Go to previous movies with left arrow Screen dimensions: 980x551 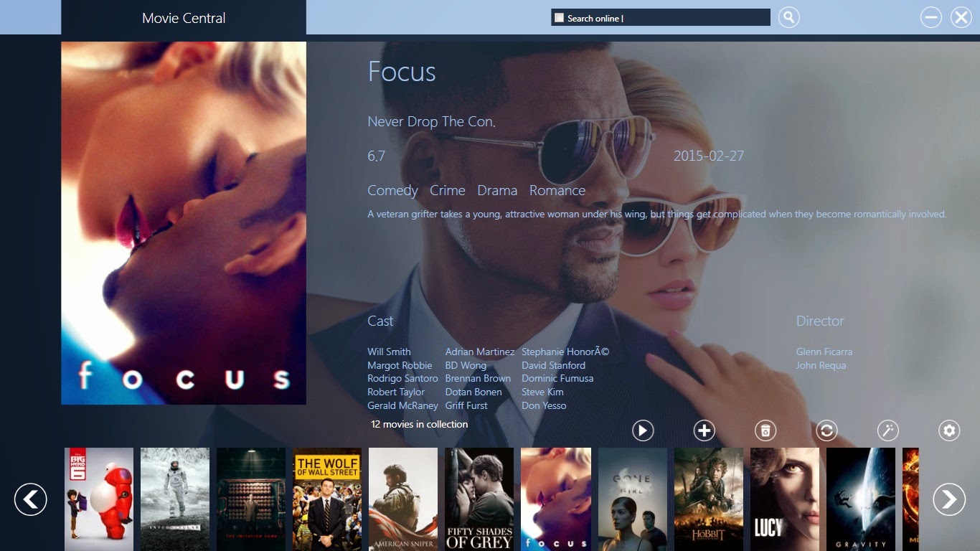(30, 499)
